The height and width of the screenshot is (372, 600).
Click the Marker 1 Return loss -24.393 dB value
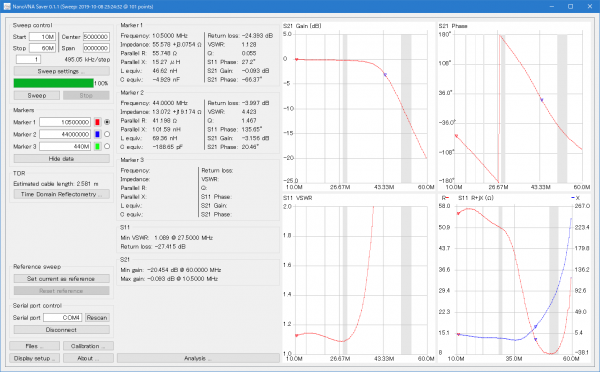point(258,36)
